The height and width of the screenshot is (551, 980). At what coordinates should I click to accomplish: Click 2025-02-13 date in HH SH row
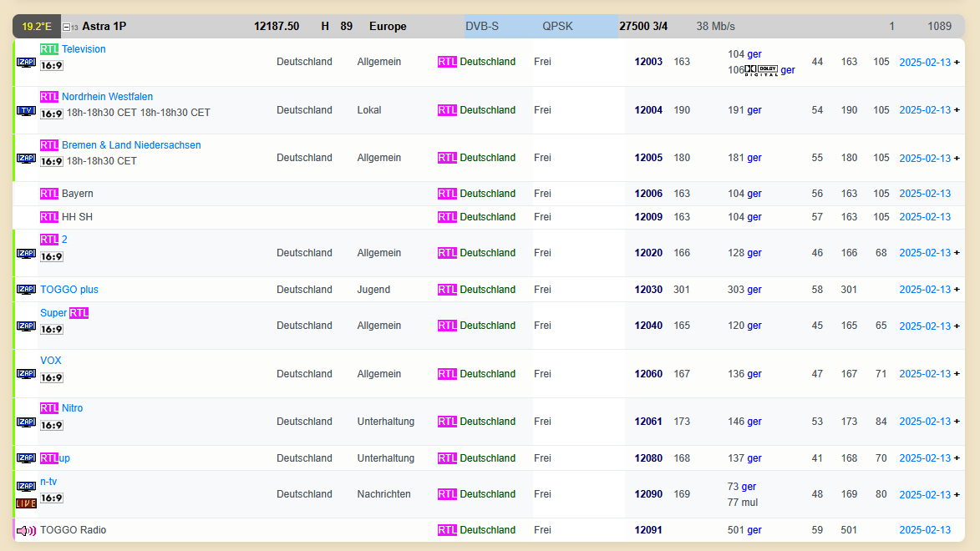pyautogui.click(x=925, y=217)
